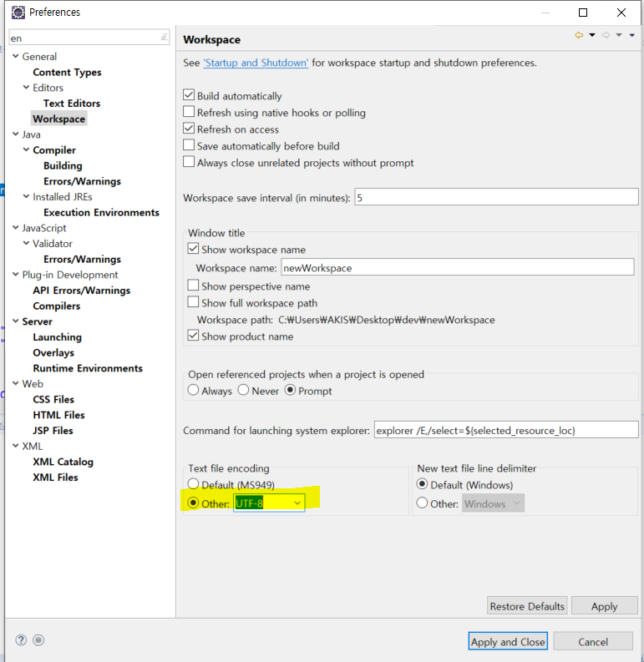Open JSP Files preference page

pos(53,431)
